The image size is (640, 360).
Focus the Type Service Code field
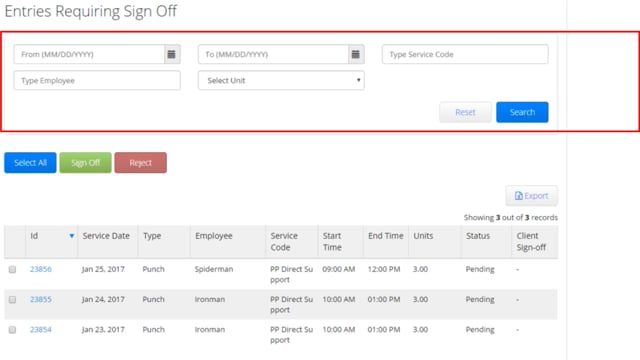(x=465, y=54)
